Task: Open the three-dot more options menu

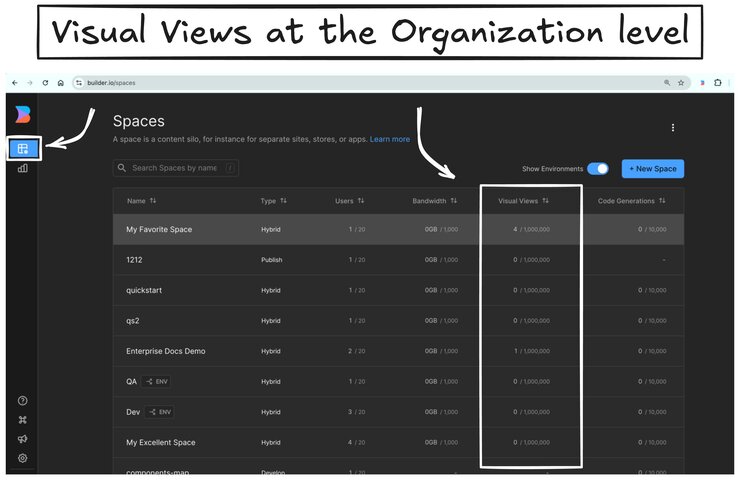Action: [673, 128]
